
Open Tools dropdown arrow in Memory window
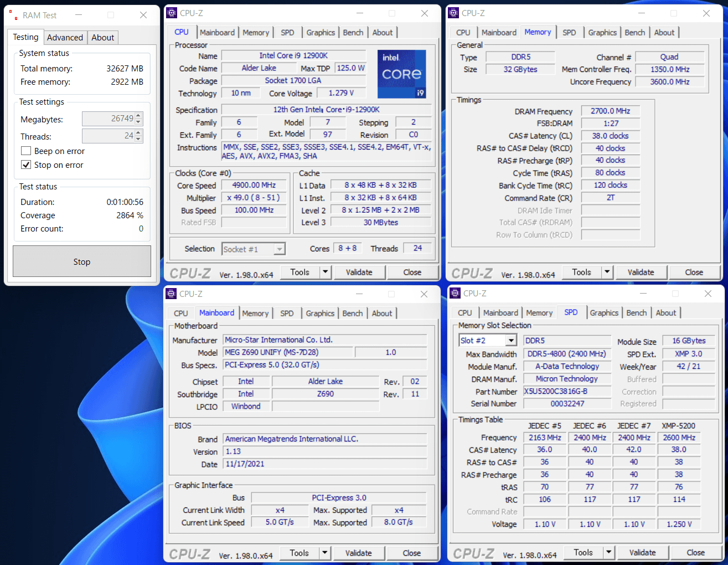607,273
